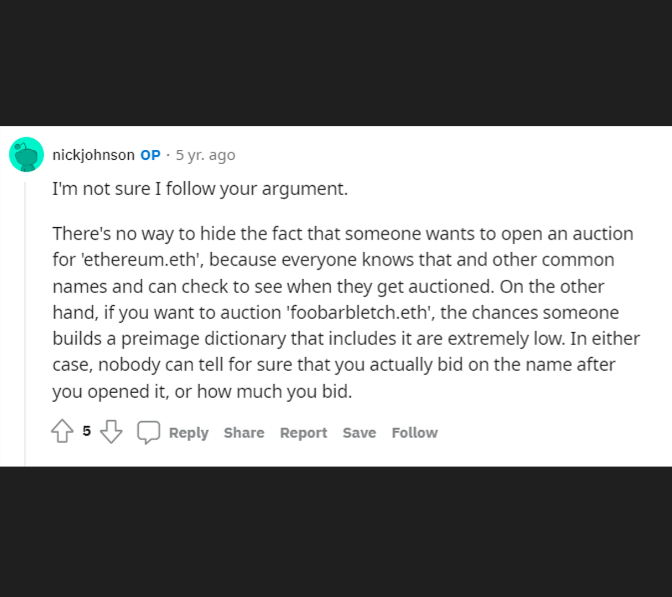
Task: Click the word 'ethereum.eth' in comment
Action: tap(140, 260)
